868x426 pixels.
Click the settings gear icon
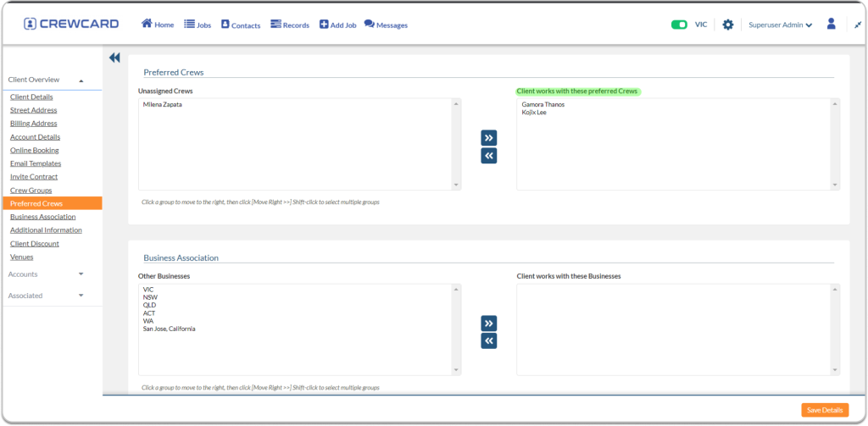pos(727,25)
